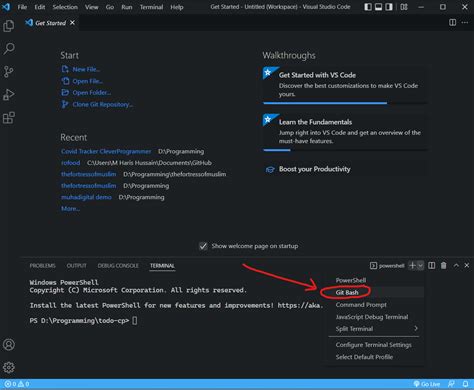Open the Edit menu
The height and width of the screenshot is (390, 474).
click(40, 7)
